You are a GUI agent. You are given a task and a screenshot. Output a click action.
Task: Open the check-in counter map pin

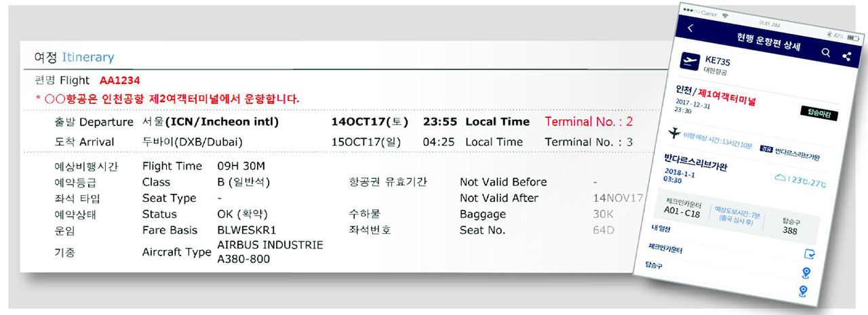806,273
